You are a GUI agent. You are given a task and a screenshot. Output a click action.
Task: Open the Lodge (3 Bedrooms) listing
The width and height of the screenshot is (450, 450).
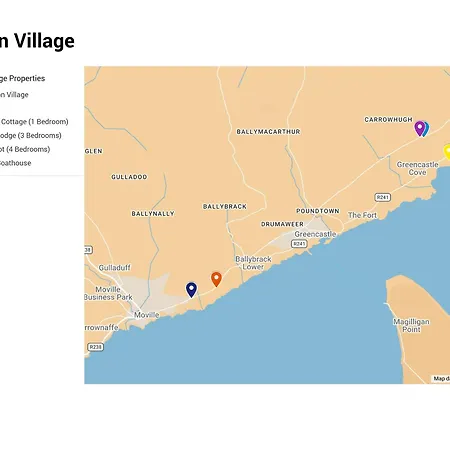click(x=31, y=135)
